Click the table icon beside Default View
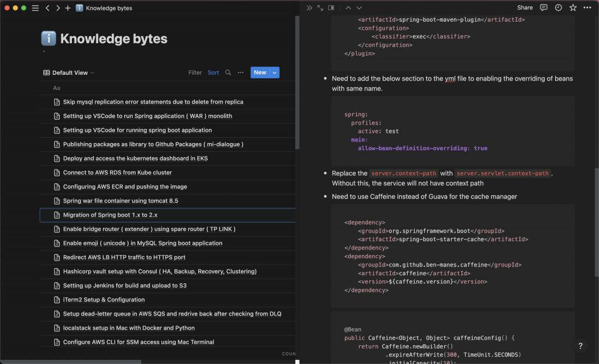This screenshot has height=364, width=599. 47,72
